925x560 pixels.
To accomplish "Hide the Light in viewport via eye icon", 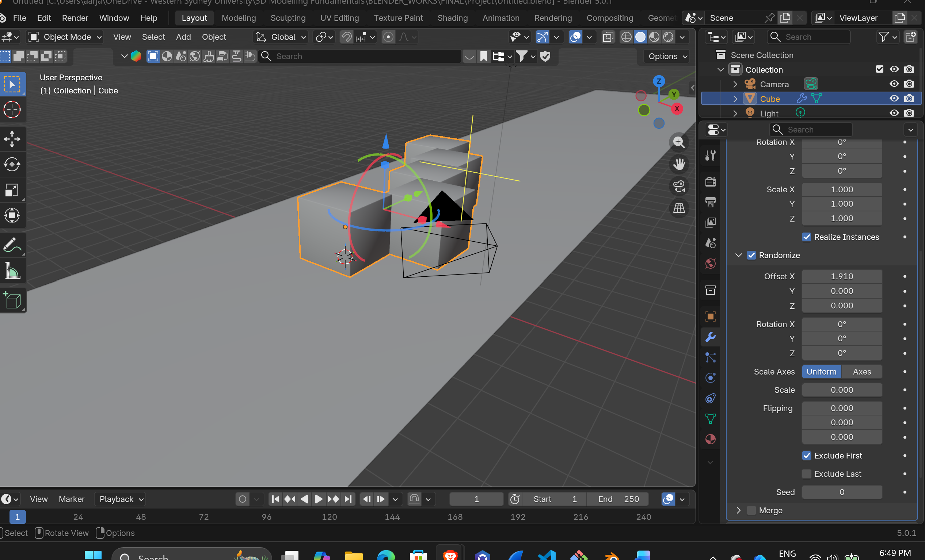I will 894,113.
